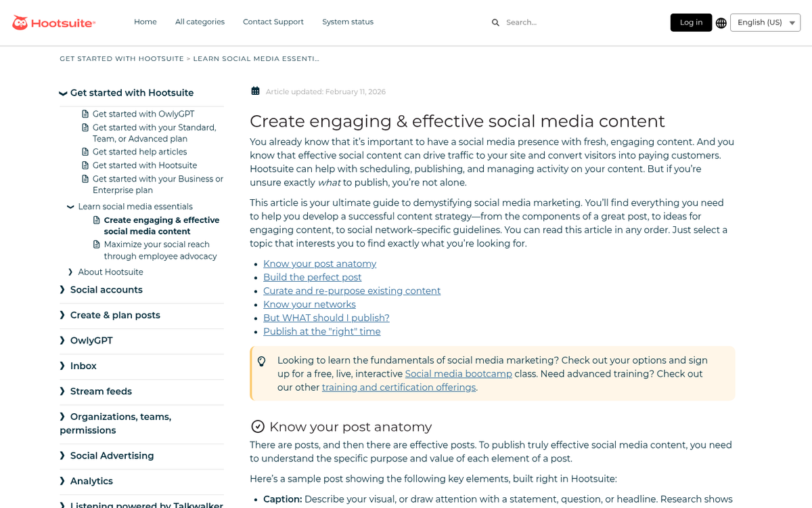Open Contact Support from the top menu
812x508 pixels.
(273, 22)
